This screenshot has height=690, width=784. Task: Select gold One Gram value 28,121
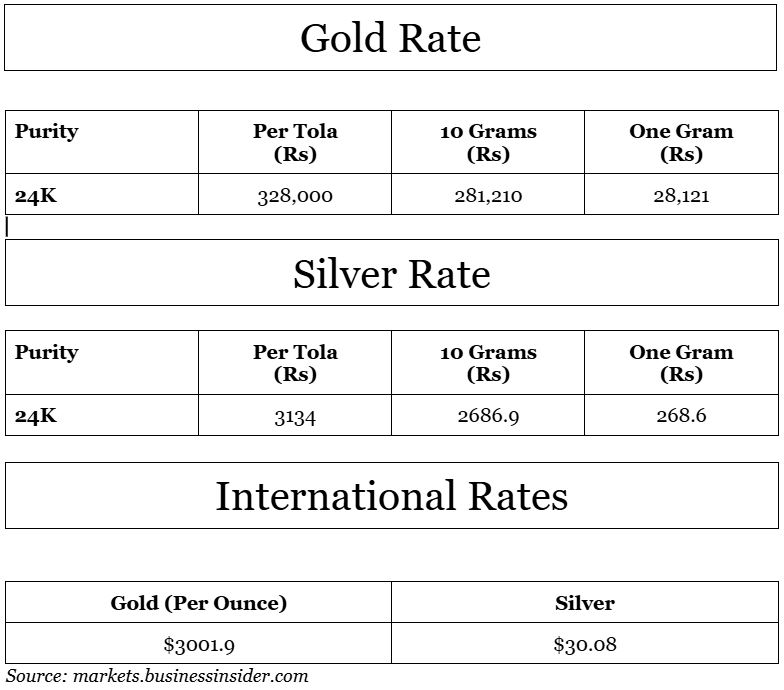point(681,196)
